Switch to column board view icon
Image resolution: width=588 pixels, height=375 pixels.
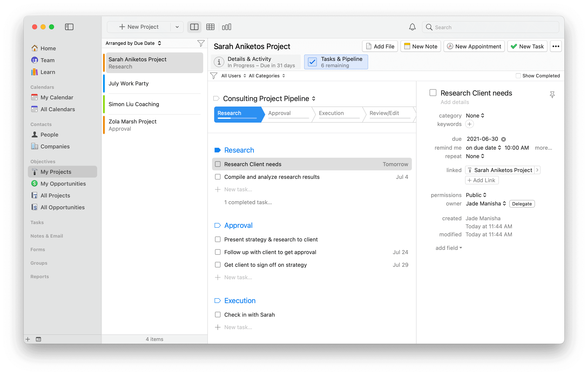226,27
